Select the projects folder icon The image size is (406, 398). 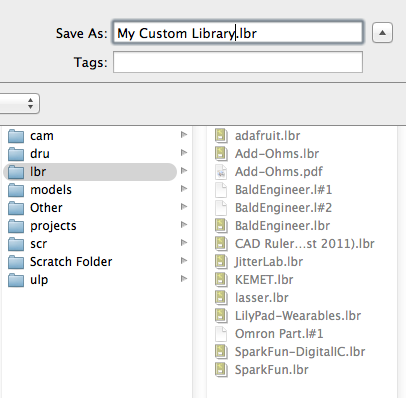(x=16, y=226)
